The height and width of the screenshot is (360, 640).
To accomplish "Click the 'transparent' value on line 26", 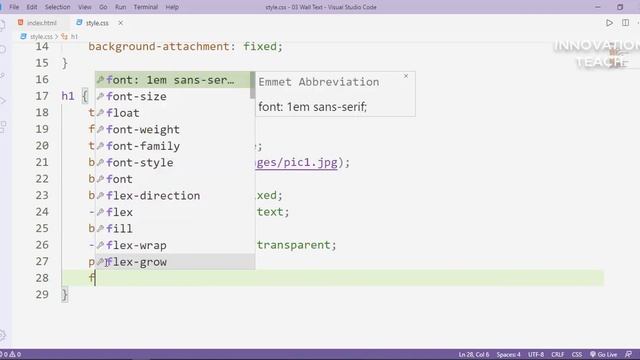I will click(x=293, y=245).
